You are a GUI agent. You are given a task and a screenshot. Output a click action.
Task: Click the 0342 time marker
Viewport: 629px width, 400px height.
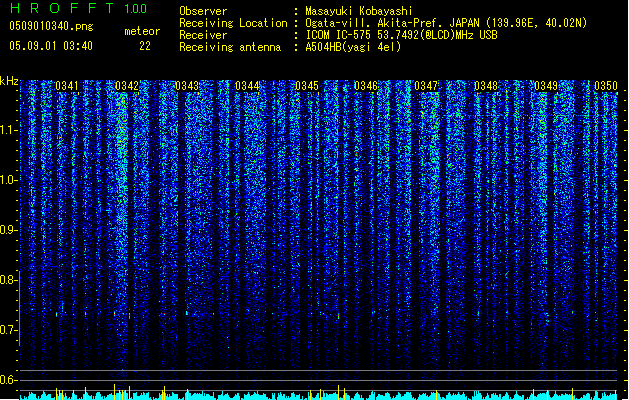(127, 86)
